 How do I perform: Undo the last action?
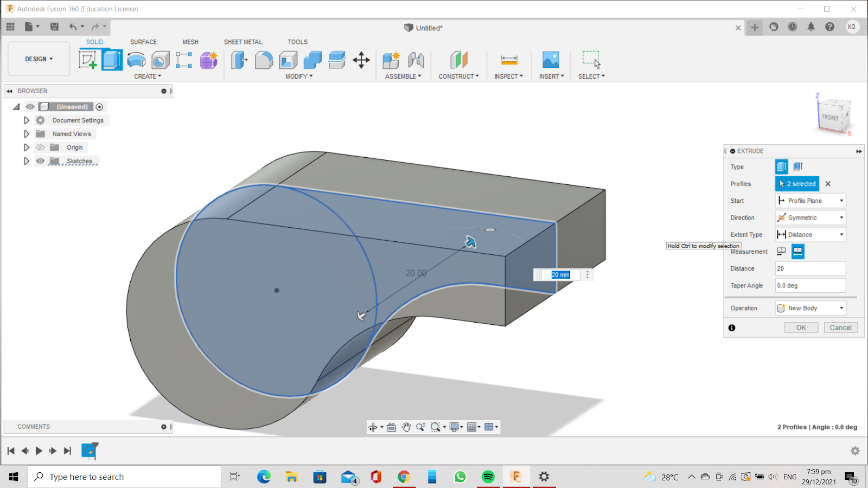coord(73,27)
